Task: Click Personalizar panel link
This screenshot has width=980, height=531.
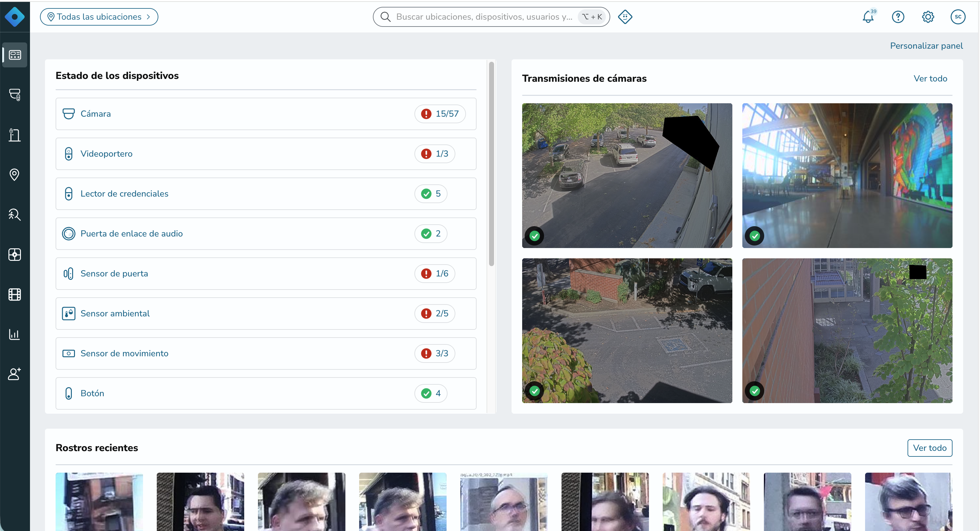Action: click(x=926, y=46)
